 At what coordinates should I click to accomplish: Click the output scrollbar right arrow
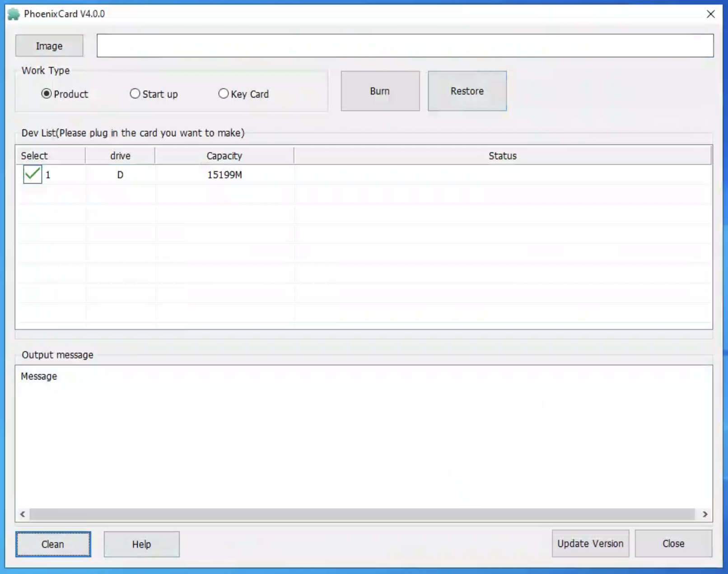pyautogui.click(x=705, y=514)
